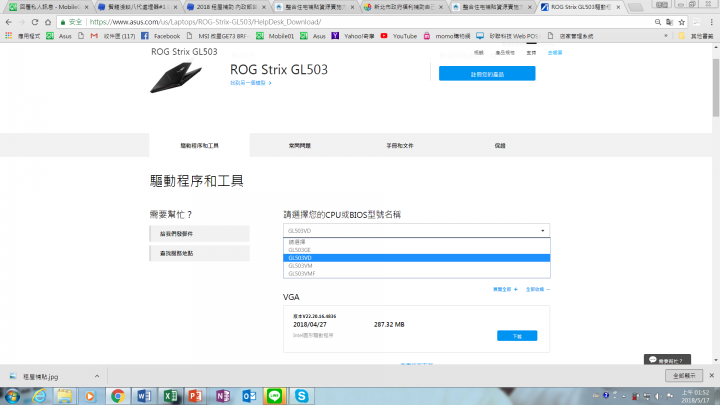
Task: Open the Web POS bookmark
Action: click(x=507, y=36)
